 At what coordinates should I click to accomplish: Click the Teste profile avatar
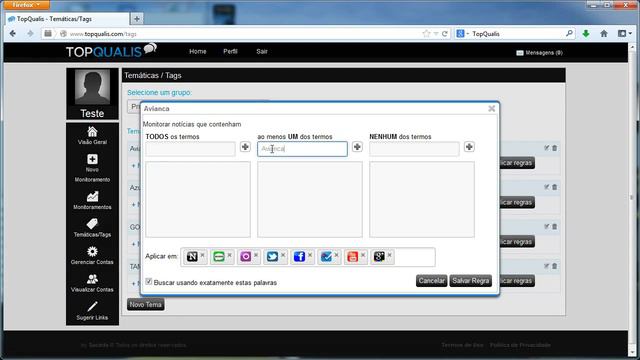(92, 87)
